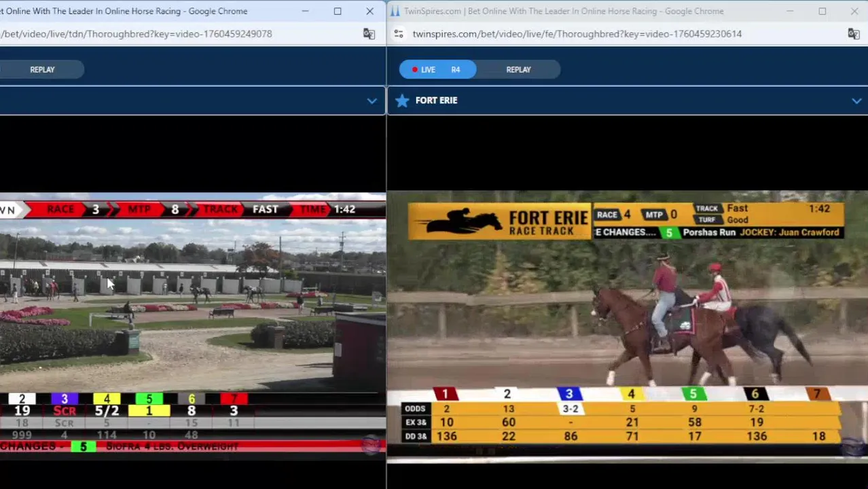Click the FORT ERIE track name label
The width and height of the screenshot is (868, 489).
tap(436, 101)
